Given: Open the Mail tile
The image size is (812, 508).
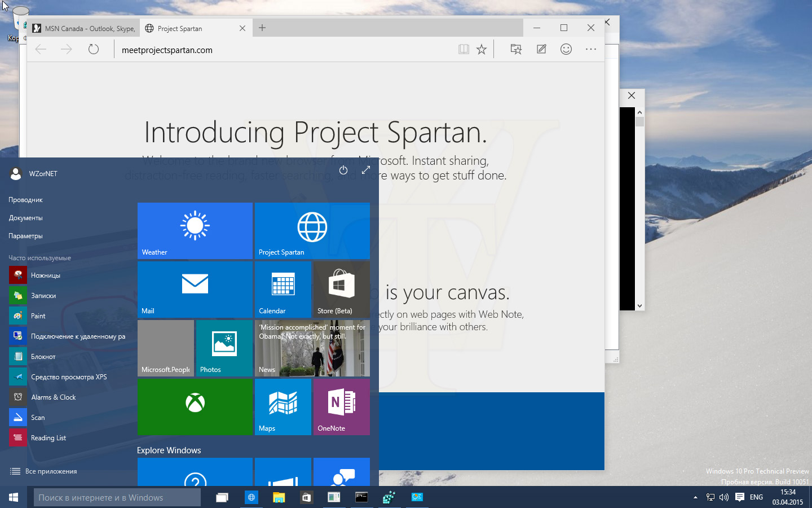Looking at the screenshot, I should (195, 290).
